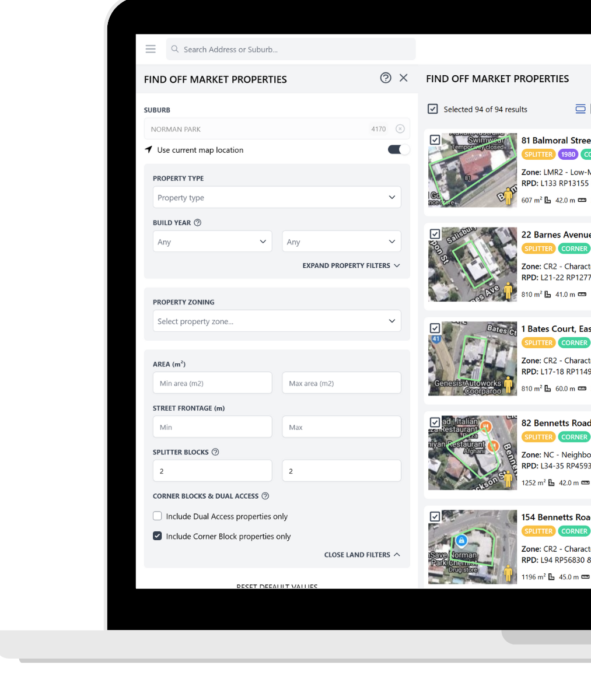Image resolution: width=591 pixels, height=700 pixels.
Task: Clear the Norman Park suburb field
Action: (x=400, y=129)
